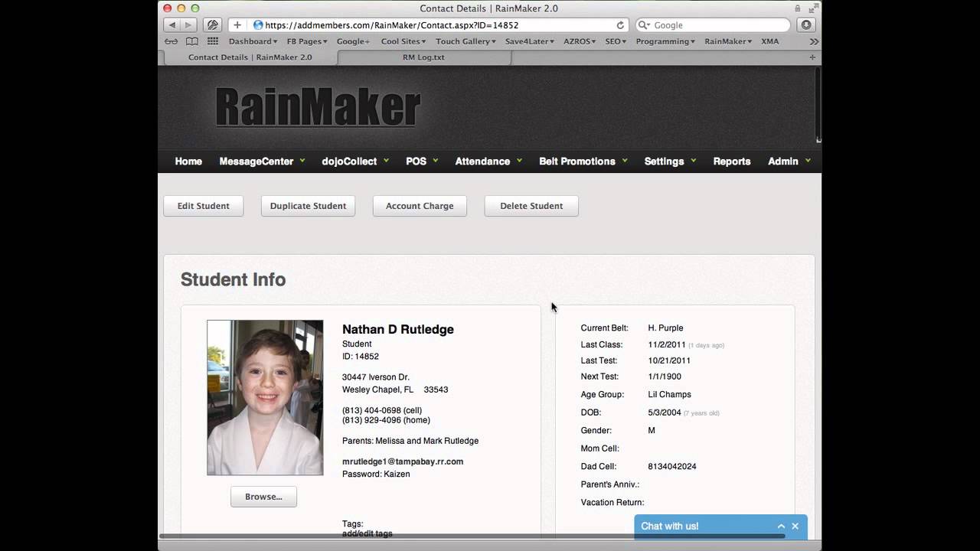Go to the Home menu item
The height and width of the screenshot is (551, 980).
click(x=188, y=161)
